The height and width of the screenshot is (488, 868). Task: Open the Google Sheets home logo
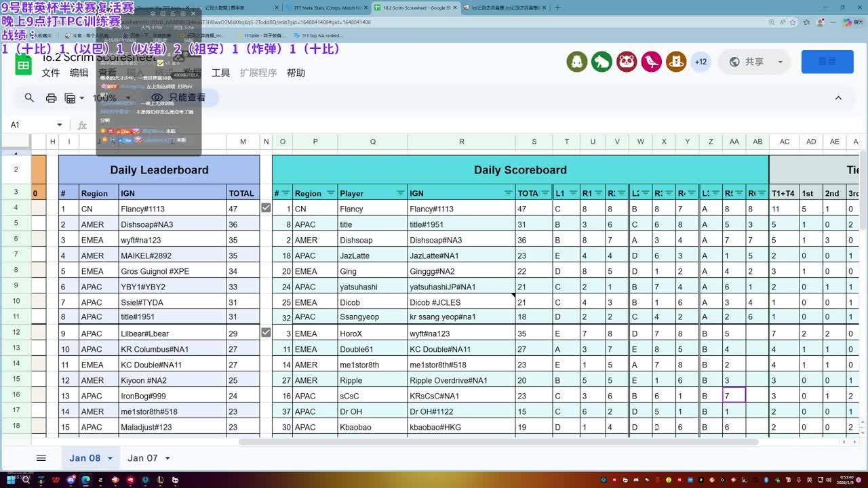coord(24,64)
